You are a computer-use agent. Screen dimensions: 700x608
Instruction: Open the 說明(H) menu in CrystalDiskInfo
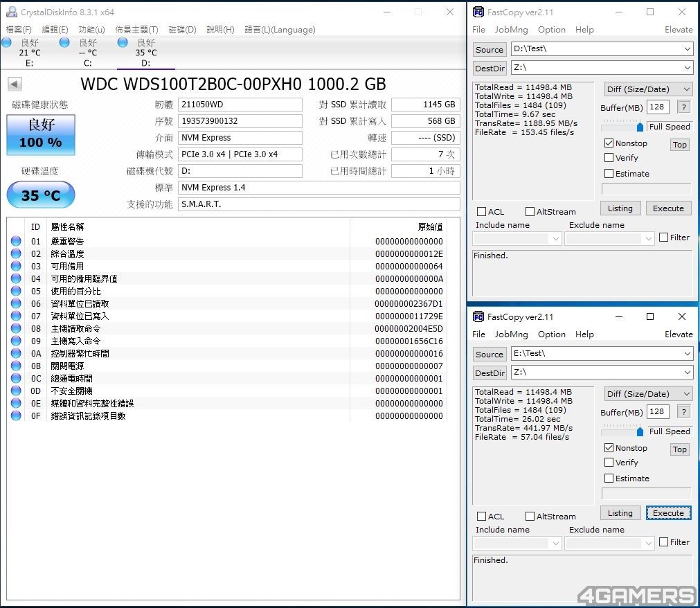click(220, 30)
